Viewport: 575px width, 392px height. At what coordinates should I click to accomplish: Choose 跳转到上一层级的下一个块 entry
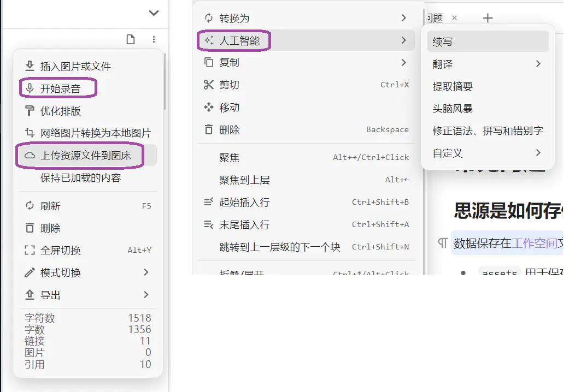coord(306,247)
